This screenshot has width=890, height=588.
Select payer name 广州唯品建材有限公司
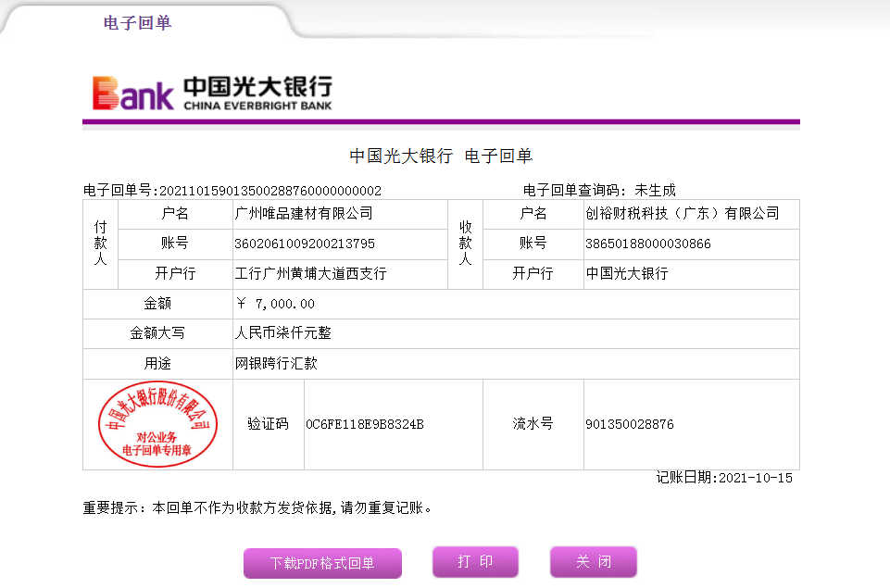304,213
